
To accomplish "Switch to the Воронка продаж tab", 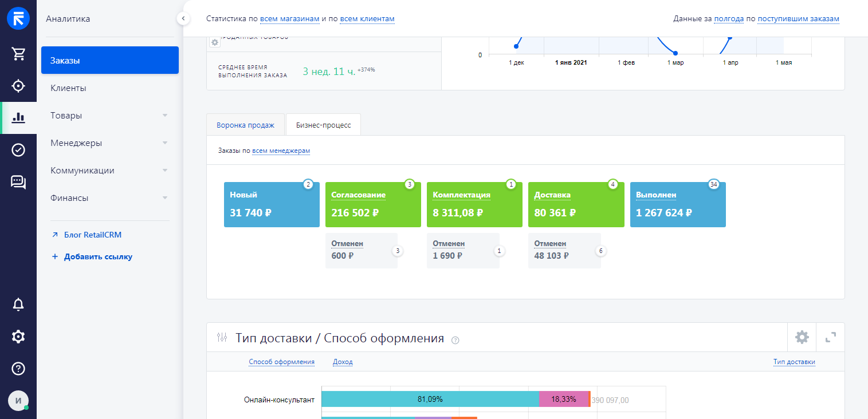I will [246, 125].
